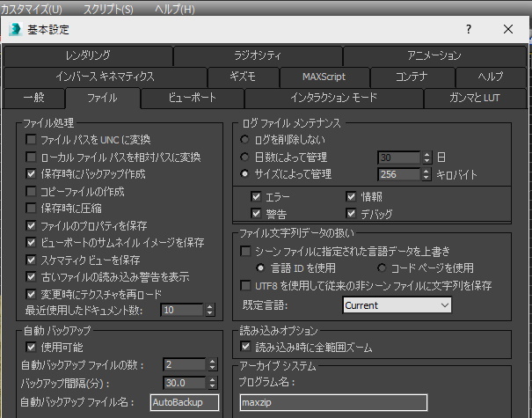Viewport: 532px width, 418px height.
Task: Enable ファイル パスを UNC に変換 checkbox
Action: coord(31,140)
